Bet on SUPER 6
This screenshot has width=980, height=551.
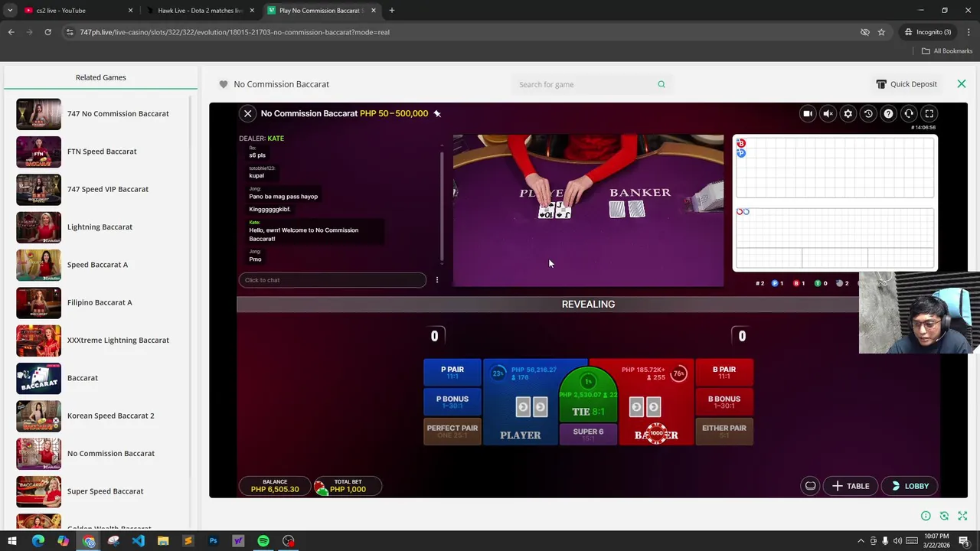click(x=588, y=434)
